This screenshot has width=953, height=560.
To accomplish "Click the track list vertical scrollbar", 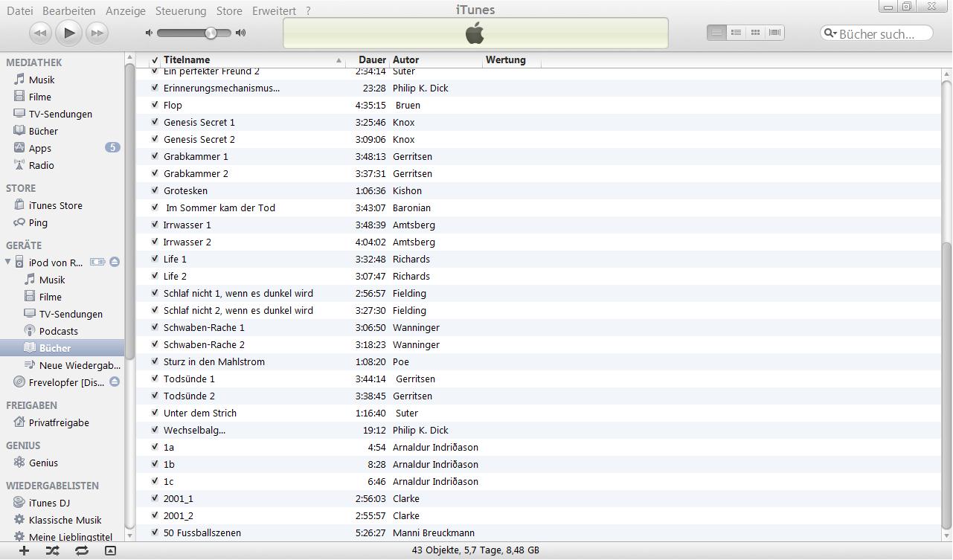I will click(947, 385).
